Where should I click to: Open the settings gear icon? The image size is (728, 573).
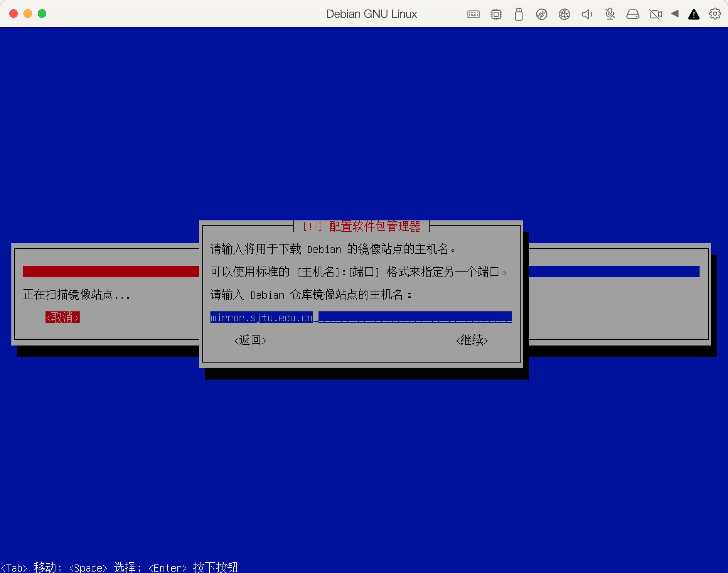[x=715, y=14]
